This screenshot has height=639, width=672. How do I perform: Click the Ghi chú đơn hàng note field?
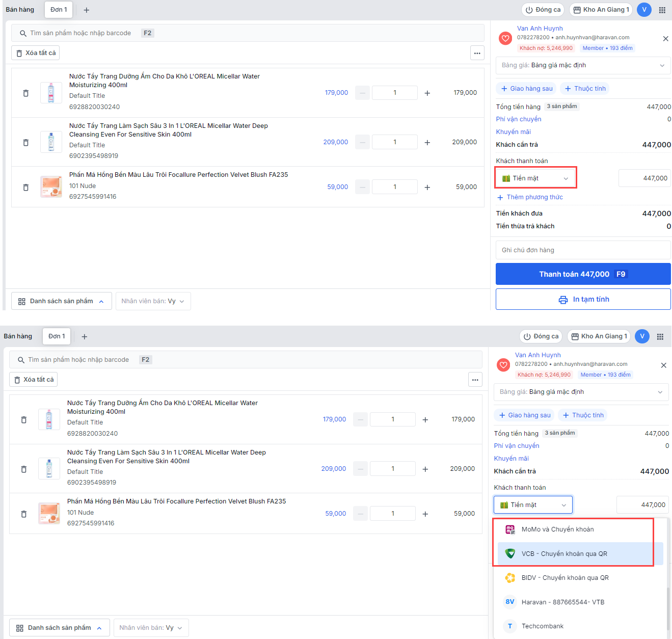point(583,250)
